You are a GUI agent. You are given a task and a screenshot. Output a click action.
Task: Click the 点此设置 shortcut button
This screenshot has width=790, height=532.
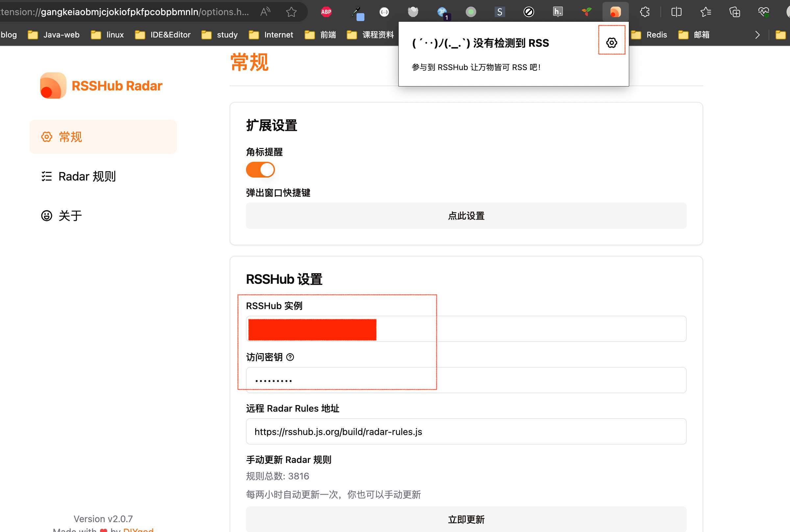click(x=466, y=216)
